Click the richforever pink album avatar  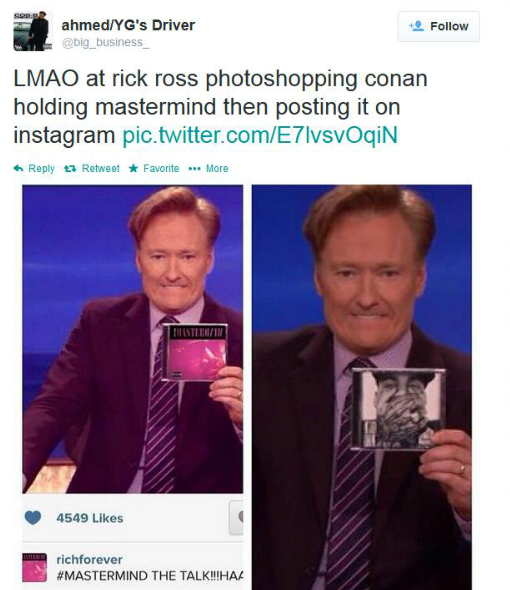tap(34, 567)
